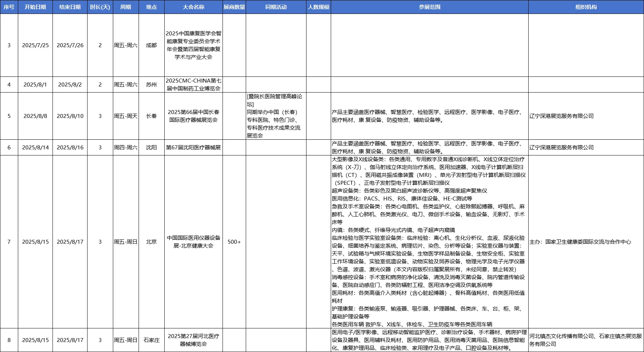The height and width of the screenshot is (352, 644).
Task: Click start date cell 2025/8/14
Action: coord(35,148)
